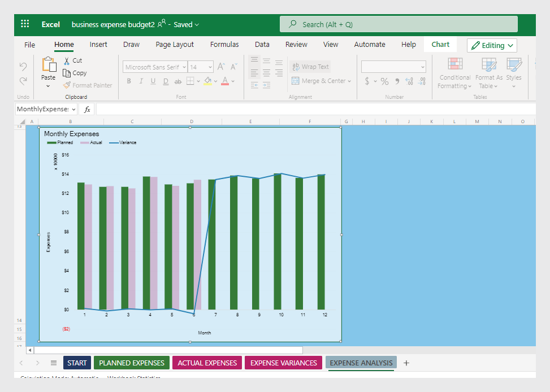Toggle italic formatting

[x=141, y=81]
